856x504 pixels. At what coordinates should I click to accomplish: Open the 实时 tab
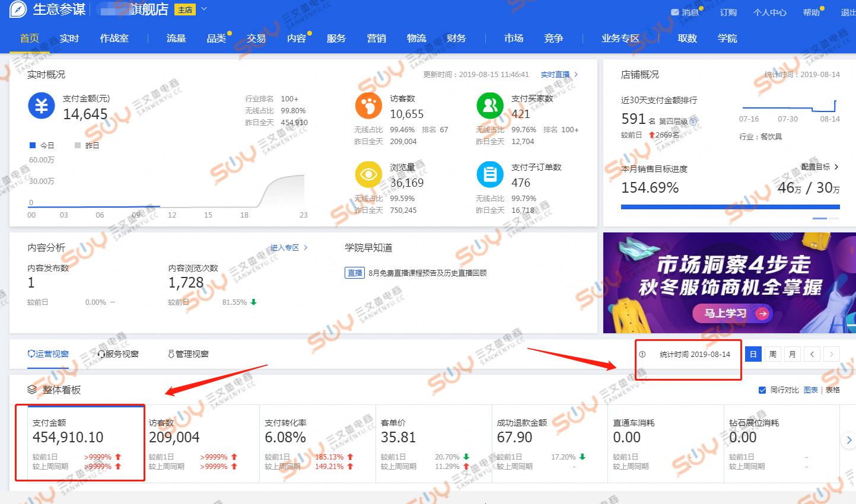[69, 38]
